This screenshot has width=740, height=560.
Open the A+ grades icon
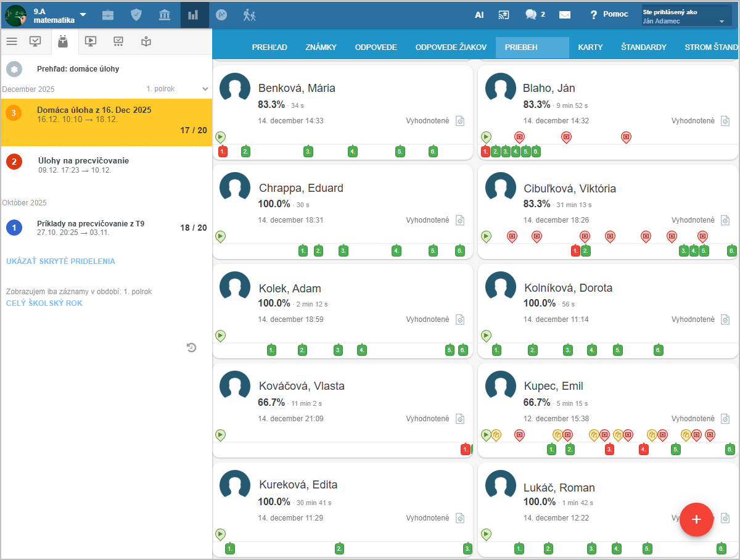pyautogui.click(x=221, y=15)
